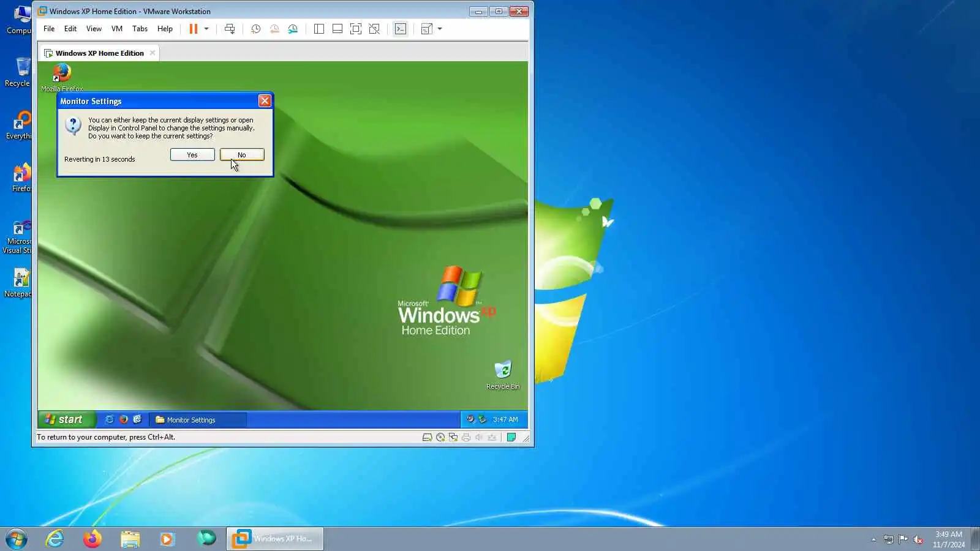Restore down the VMware Workstation window
Screen dimensions: 980x551
[x=499, y=11]
